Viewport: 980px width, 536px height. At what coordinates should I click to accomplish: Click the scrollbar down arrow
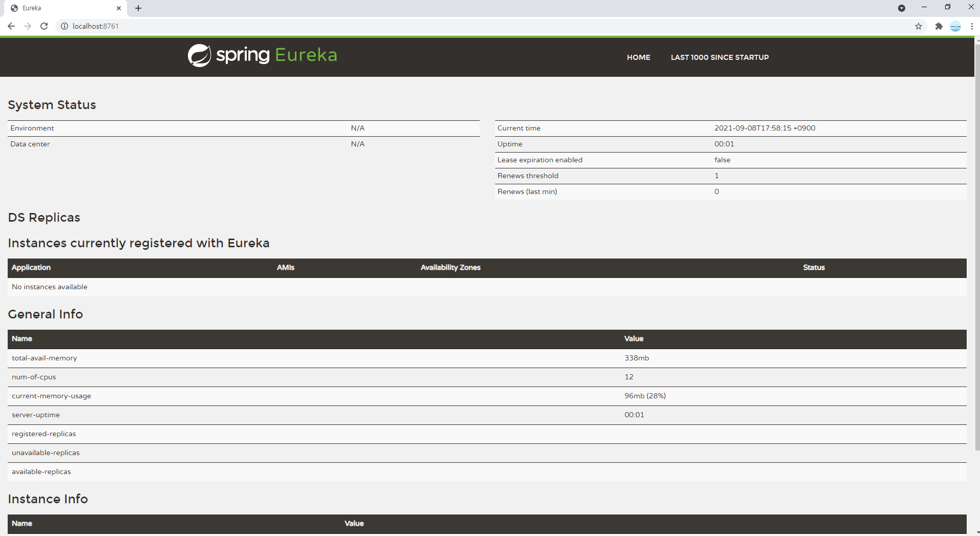tap(977, 532)
